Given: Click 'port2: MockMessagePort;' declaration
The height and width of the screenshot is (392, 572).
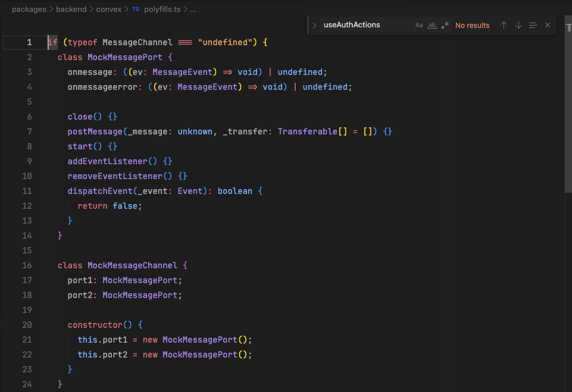Looking at the screenshot, I should 125,296.
